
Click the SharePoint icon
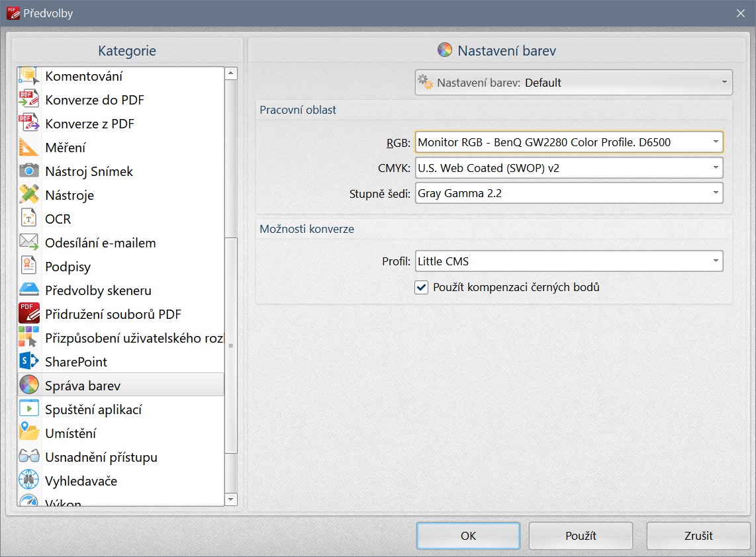pos(29,361)
